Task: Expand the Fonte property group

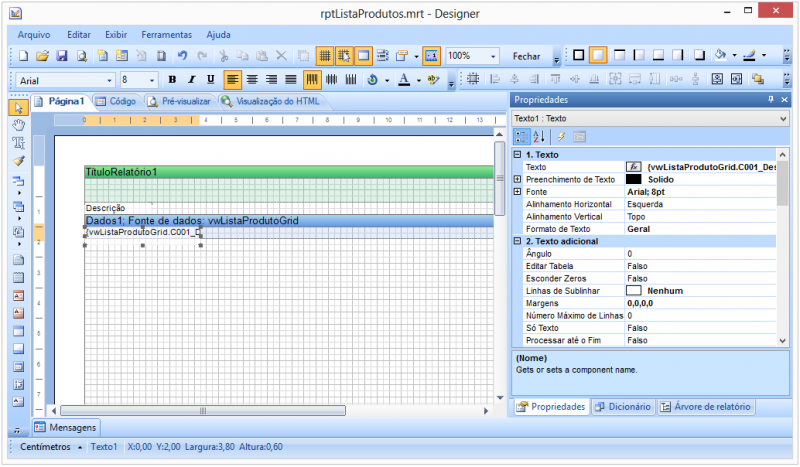Action: pos(517,191)
